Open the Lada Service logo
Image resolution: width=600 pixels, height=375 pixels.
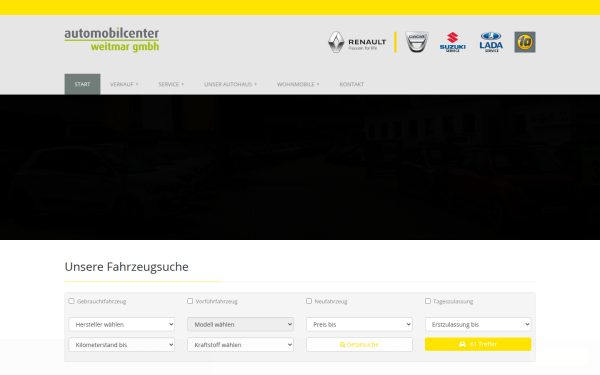tap(491, 42)
